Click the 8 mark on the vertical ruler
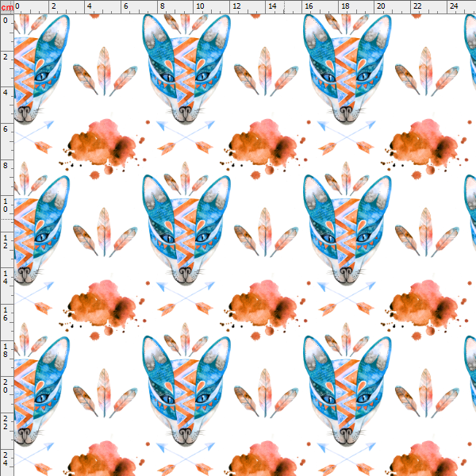Screen dimensions: 476x476 6,166
